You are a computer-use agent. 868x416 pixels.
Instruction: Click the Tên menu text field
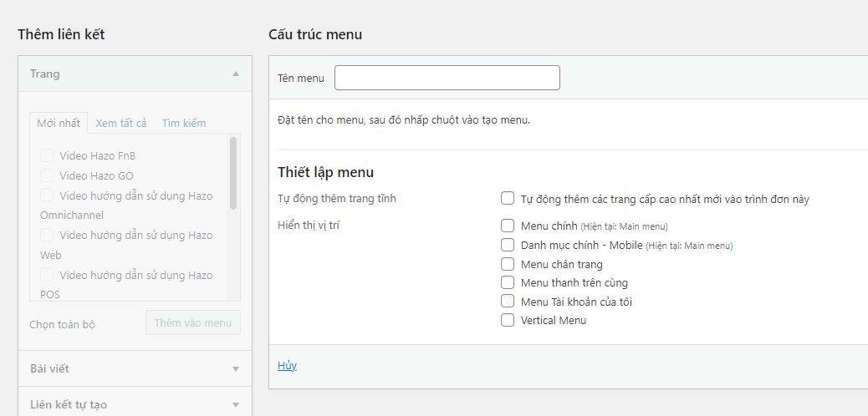[447, 78]
